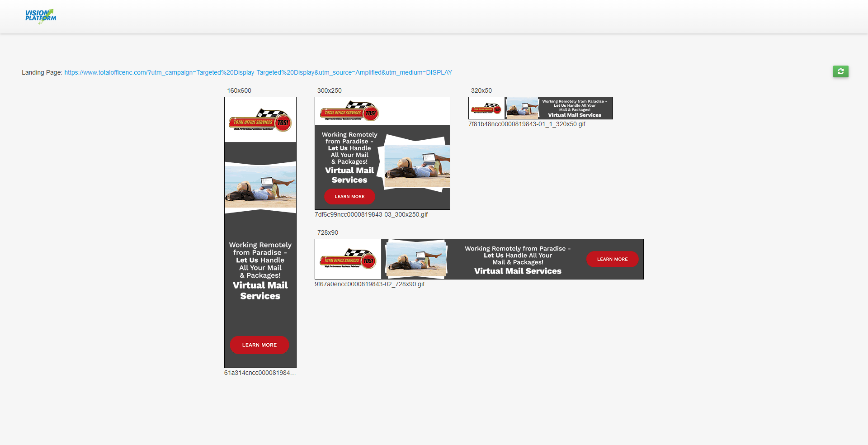Click TOS logo in the 160x600 skyscraper ad
The width and height of the screenshot is (868, 445).
tap(260, 120)
